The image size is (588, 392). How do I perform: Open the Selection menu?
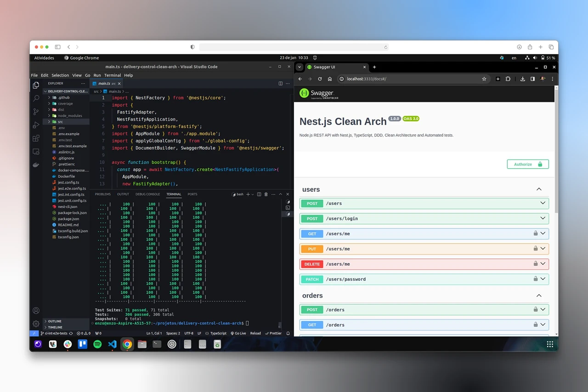[60, 75]
